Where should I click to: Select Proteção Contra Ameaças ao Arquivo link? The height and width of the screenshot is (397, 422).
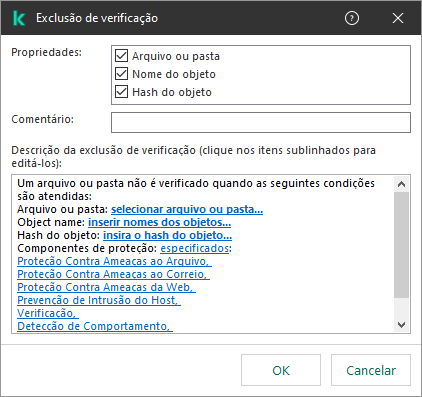[x=114, y=261]
